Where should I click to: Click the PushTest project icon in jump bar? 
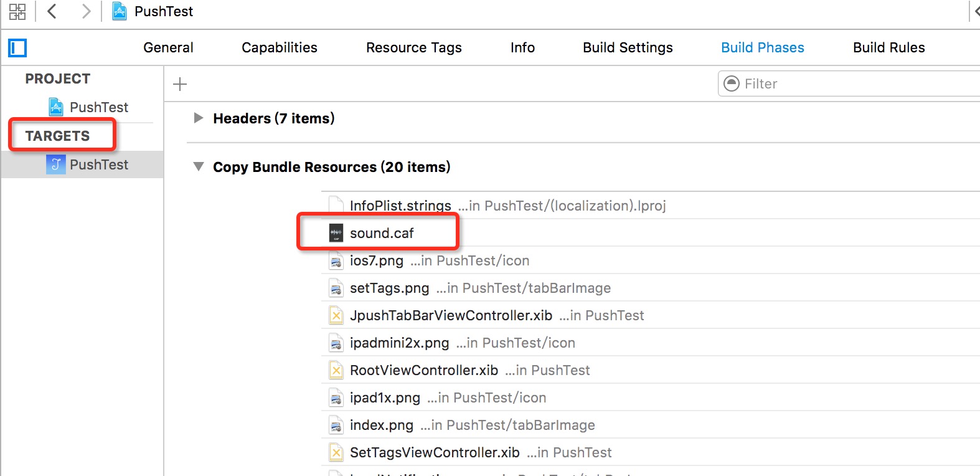pyautogui.click(x=120, y=11)
